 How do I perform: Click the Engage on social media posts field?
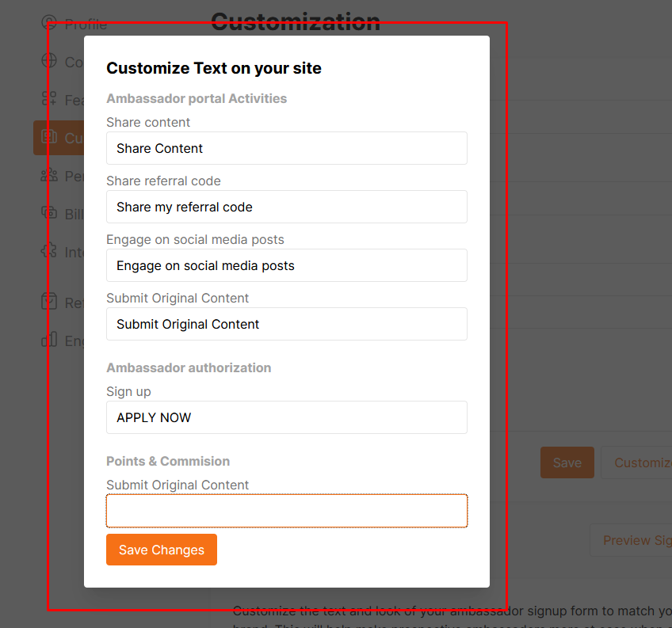(x=287, y=265)
